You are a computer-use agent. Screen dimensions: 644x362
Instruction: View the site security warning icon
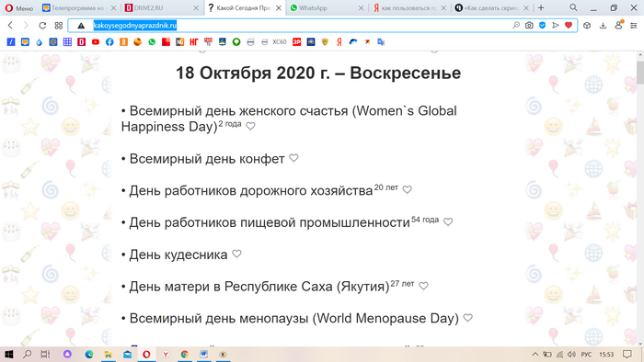tap(81, 26)
